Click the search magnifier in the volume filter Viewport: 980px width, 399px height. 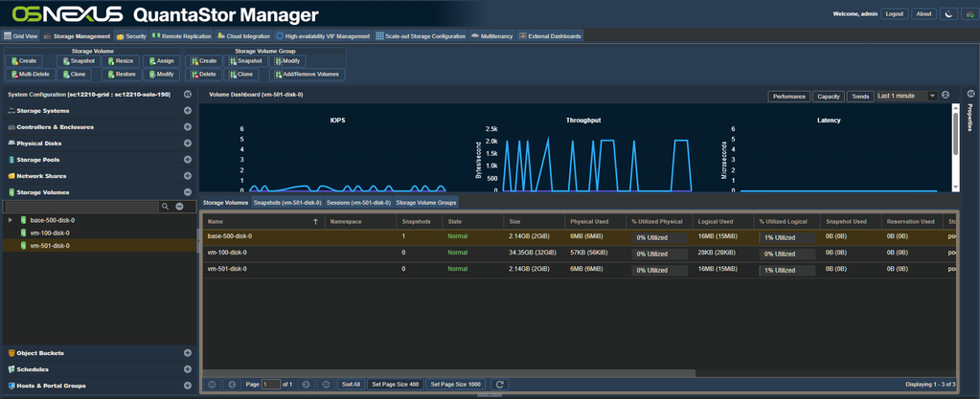(165, 206)
